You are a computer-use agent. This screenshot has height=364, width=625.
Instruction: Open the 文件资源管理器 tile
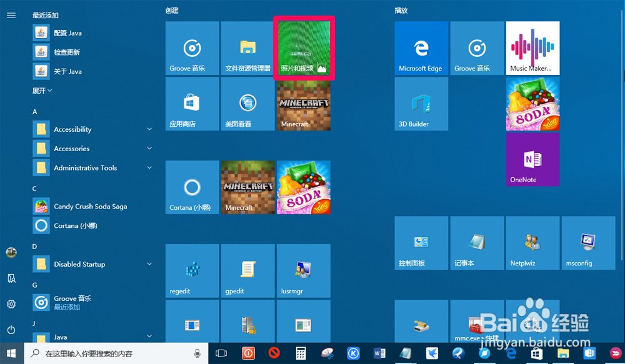point(248,48)
